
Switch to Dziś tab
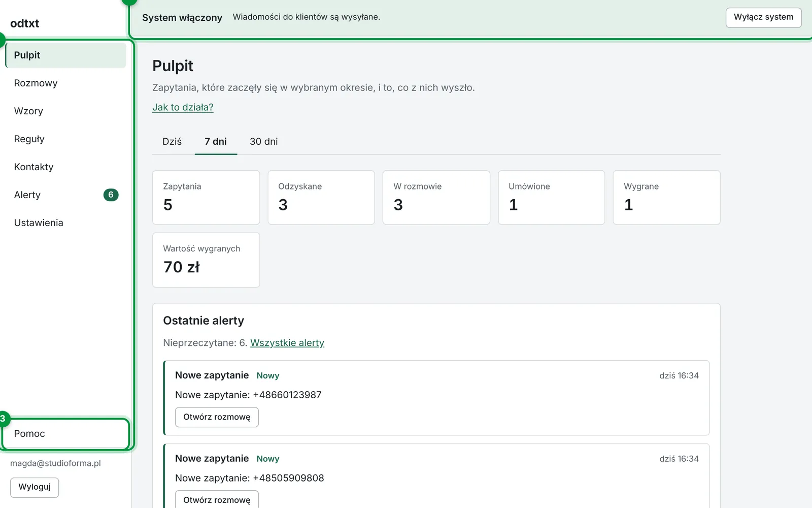click(x=172, y=142)
